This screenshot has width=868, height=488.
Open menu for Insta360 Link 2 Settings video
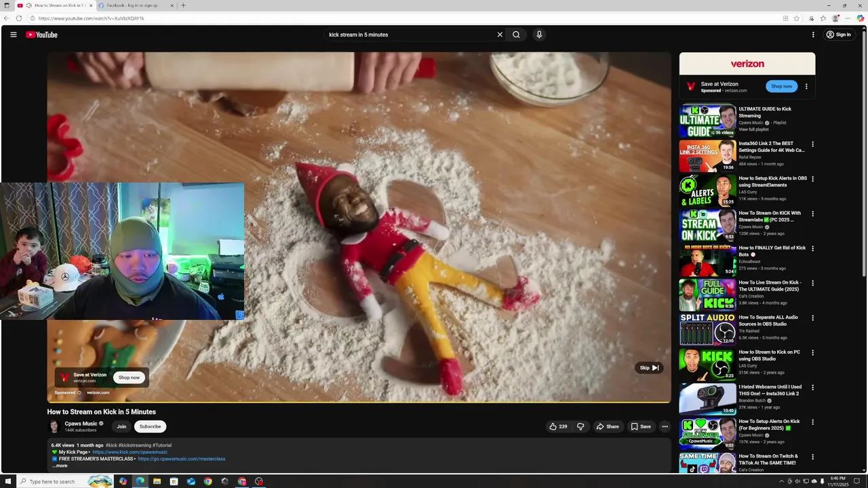813,144
